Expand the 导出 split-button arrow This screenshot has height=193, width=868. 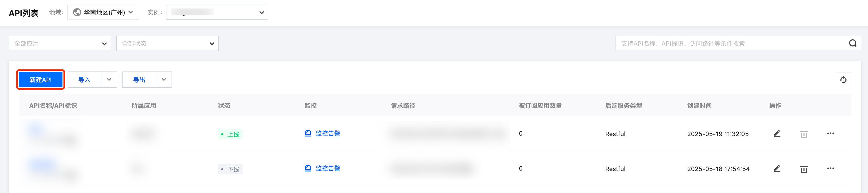coord(164,80)
